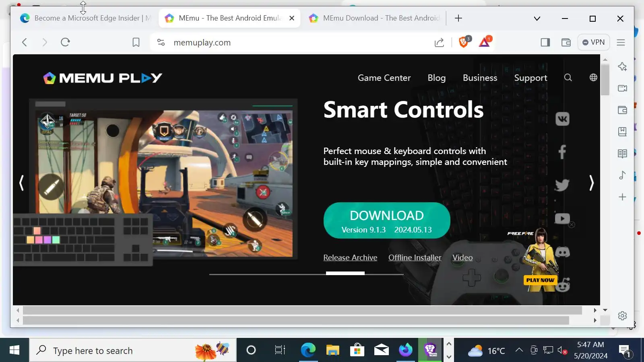Click the taskbar search box
The height and width of the screenshot is (362, 644).
[x=133, y=350]
